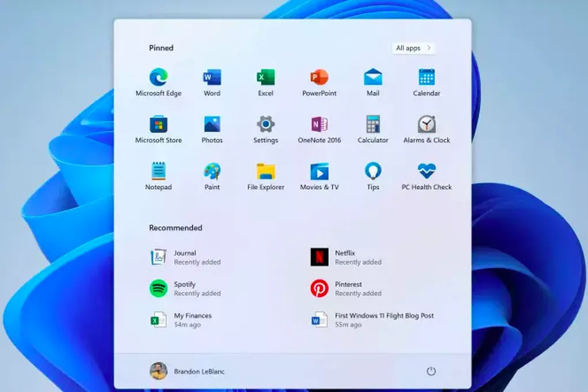The image size is (588, 392).
Task: Open Settings gear icon
Action: 265,125
